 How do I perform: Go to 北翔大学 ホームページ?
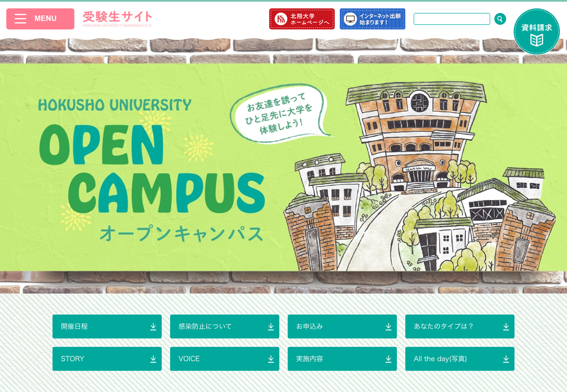(x=302, y=19)
